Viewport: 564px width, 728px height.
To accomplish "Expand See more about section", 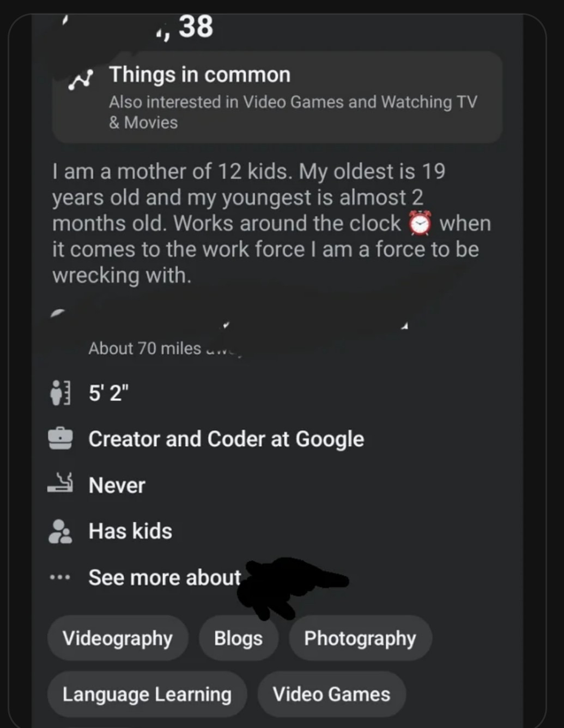I will 165,577.
